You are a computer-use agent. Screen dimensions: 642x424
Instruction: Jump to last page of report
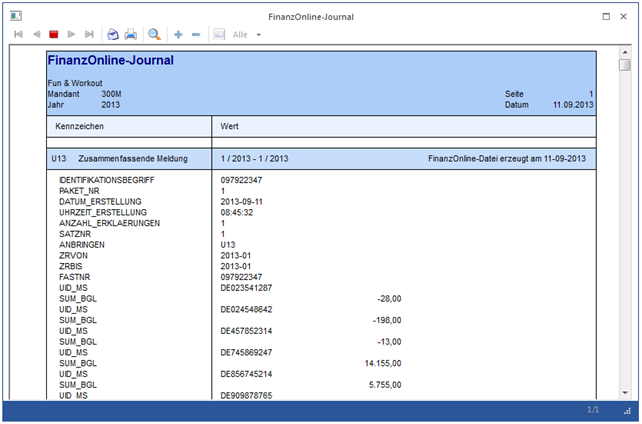coord(90,34)
